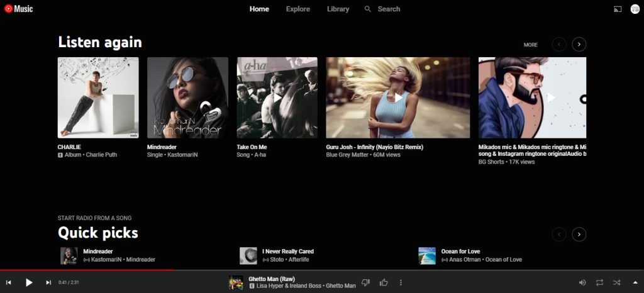Like the current song
Viewport: 644px width, 293px height.
[384, 282]
